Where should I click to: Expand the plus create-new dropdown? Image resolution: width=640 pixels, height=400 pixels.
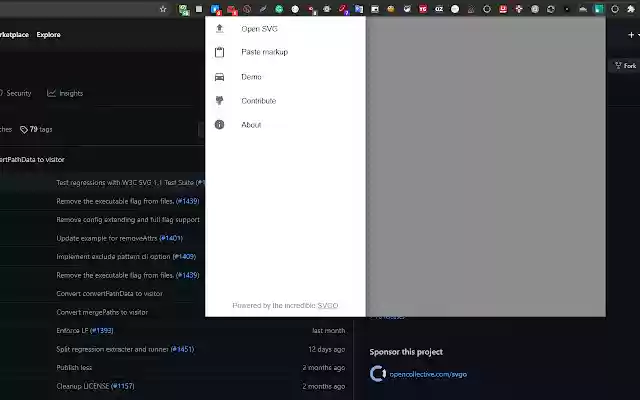pyautogui.click(x=633, y=35)
